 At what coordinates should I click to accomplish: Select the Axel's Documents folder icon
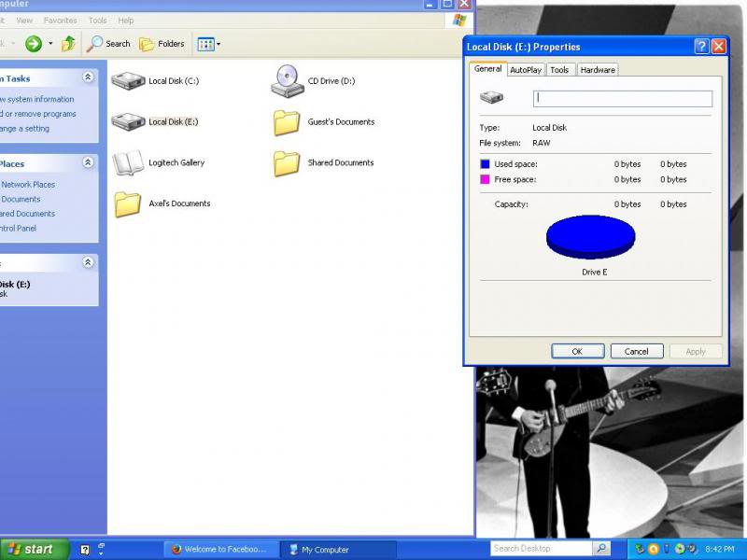128,204
